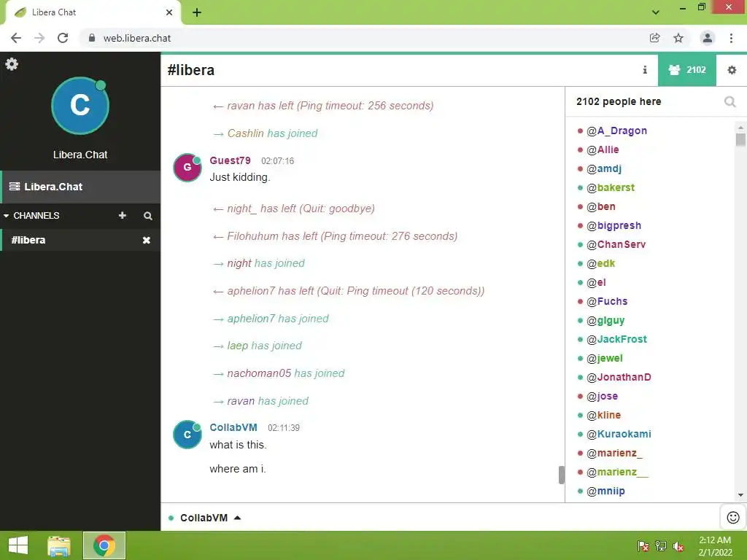Search the nicklist with magnifier icon
The image size is (747, 560).
coord(729,101)
